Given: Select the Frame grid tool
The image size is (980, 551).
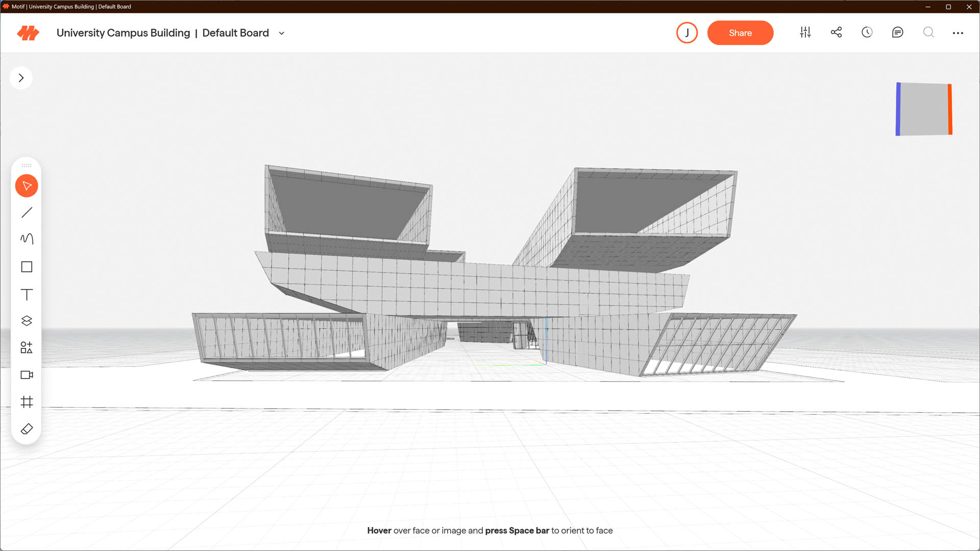Looking at the screenshot, I should (27, 402).
